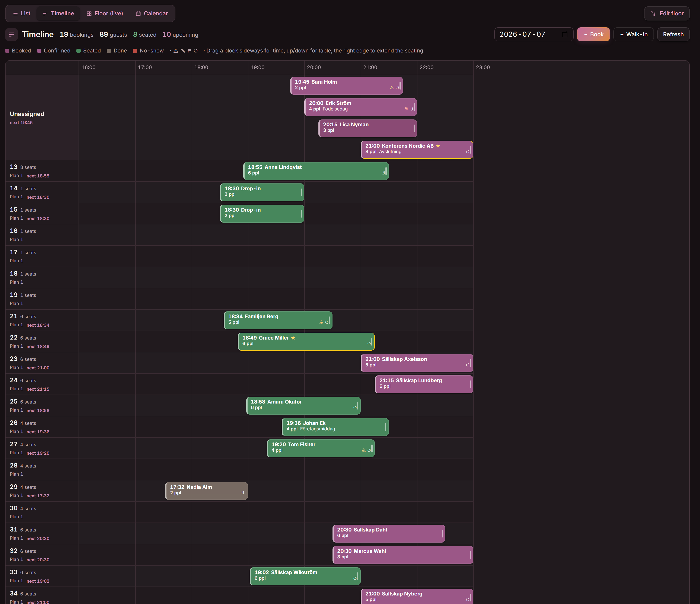Open the 21:15 Sällskap Lundberg booking
Image resolution: width=700 pixels, height=604 pixels.
click(x=424, y=384)
